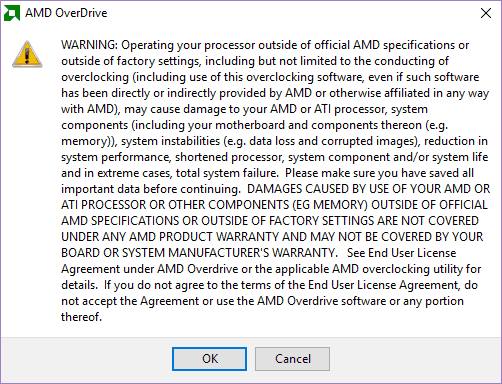Viewport: 502px width, 384px height.
Task: Close the AMD OverDrive dialog with X
Action: click(x=486, y=13)
